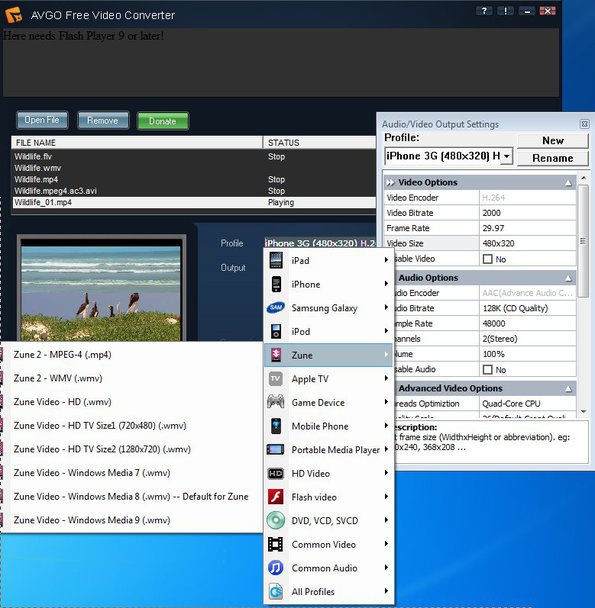
Task: Toggle the Disable Audio checkbox
Action: (x=488, y=370)
